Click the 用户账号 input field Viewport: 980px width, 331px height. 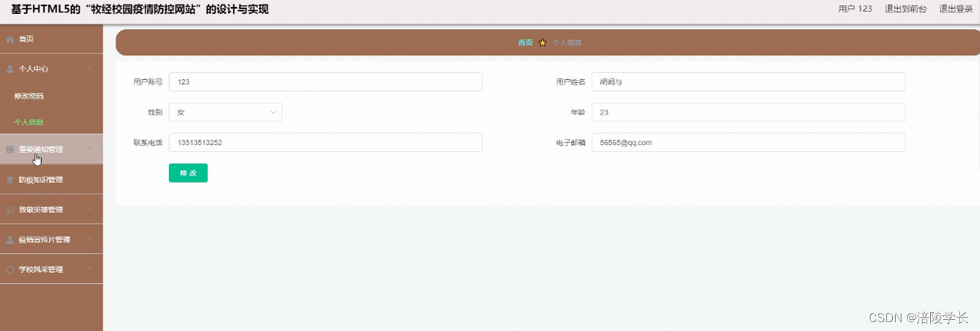pos(325,82)
